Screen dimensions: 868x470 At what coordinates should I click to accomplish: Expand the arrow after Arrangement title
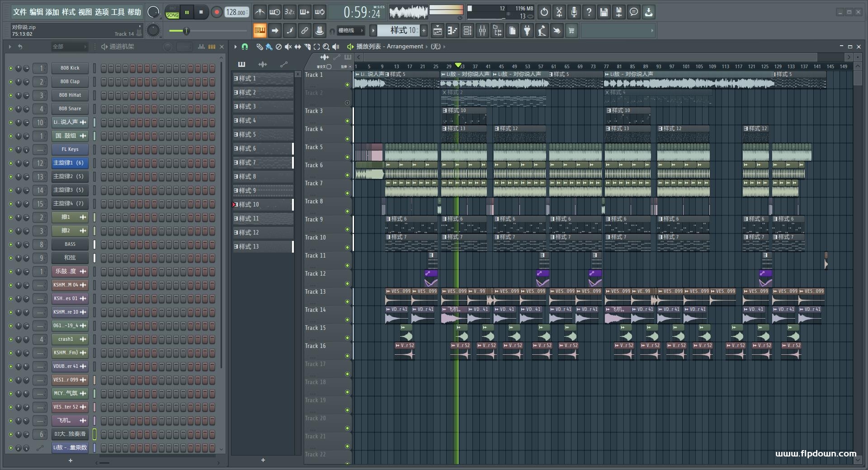point(426,47)
